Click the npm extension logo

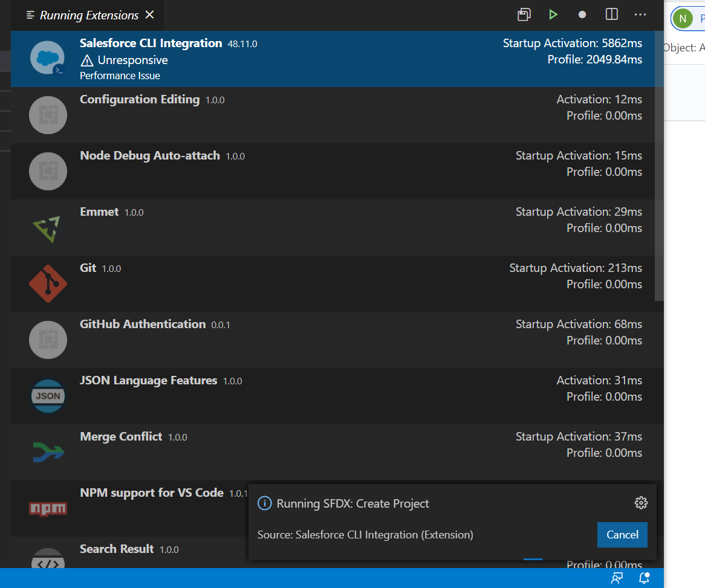point(48,508)
